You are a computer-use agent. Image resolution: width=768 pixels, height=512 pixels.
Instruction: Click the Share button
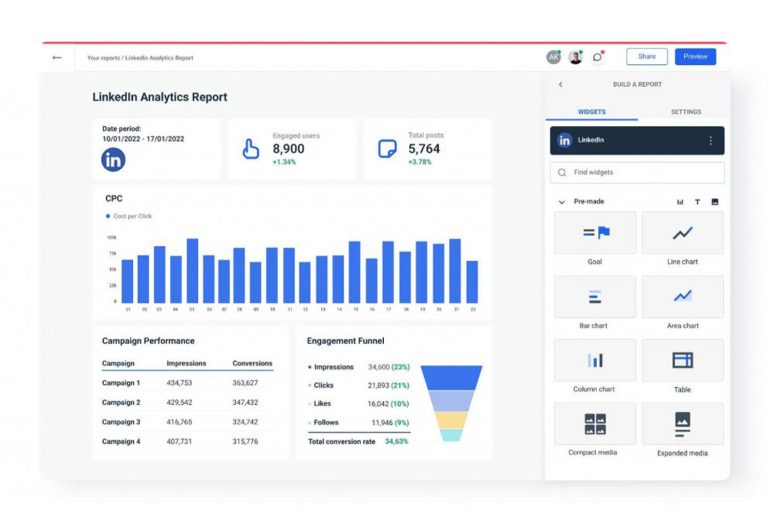646,57
